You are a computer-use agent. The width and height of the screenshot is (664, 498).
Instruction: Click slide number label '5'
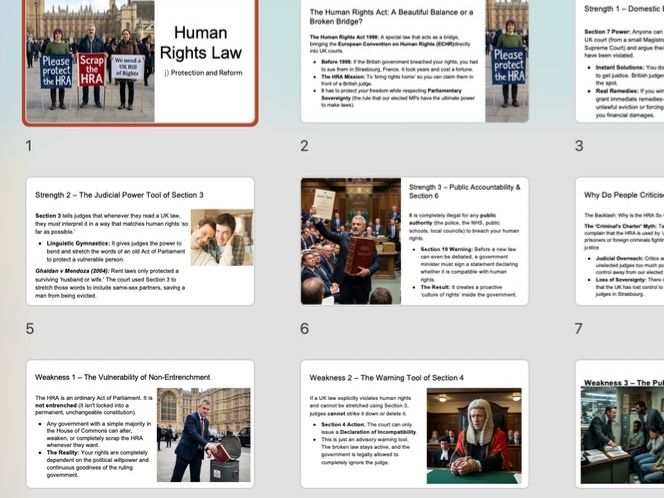coord(30,329)
